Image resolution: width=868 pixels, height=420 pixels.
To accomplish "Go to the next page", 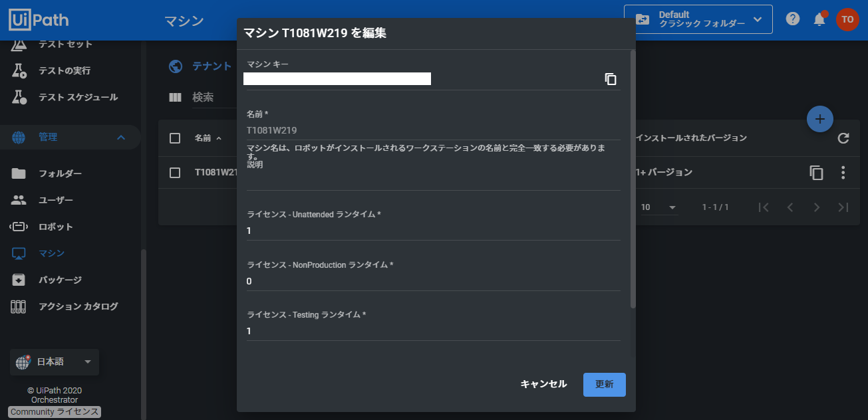I will coord(817,207).
